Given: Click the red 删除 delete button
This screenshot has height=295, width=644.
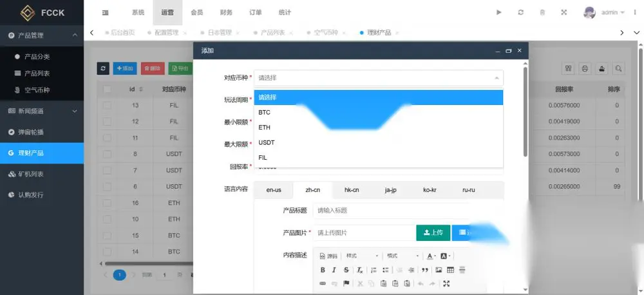Looking at the screenshot, I should tap(153, 68).
